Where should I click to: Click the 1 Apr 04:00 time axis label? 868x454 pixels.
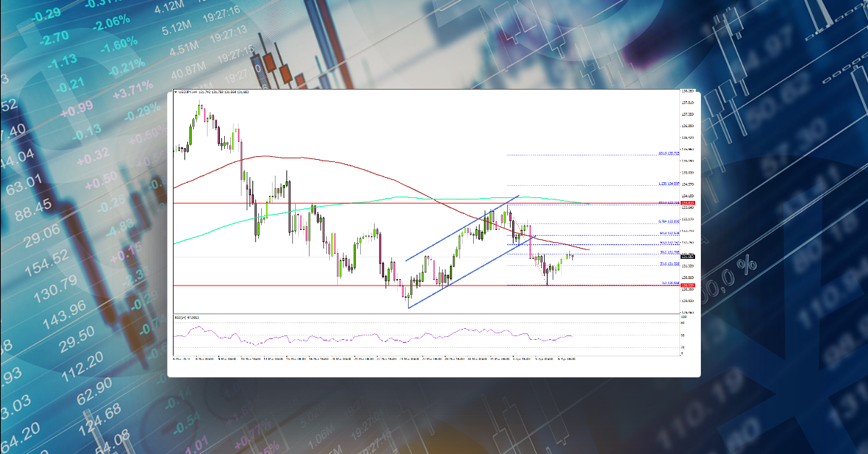[521, 359]
